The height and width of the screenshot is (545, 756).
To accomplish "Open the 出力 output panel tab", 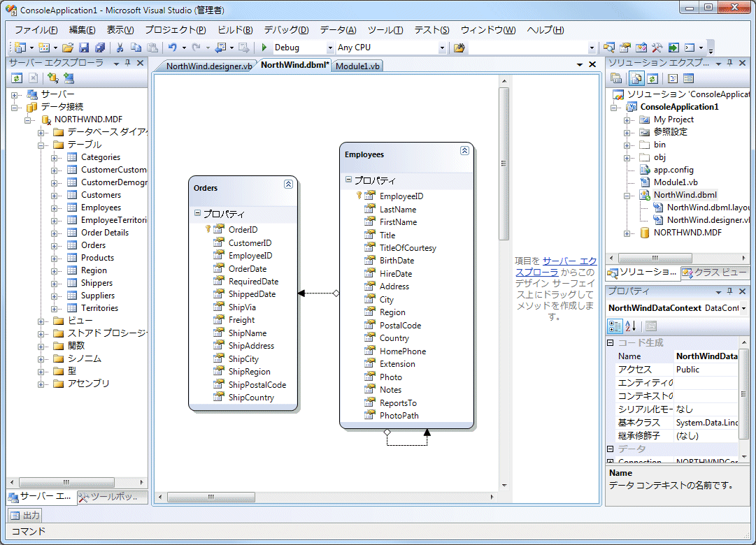I will (x=26, y=516).
